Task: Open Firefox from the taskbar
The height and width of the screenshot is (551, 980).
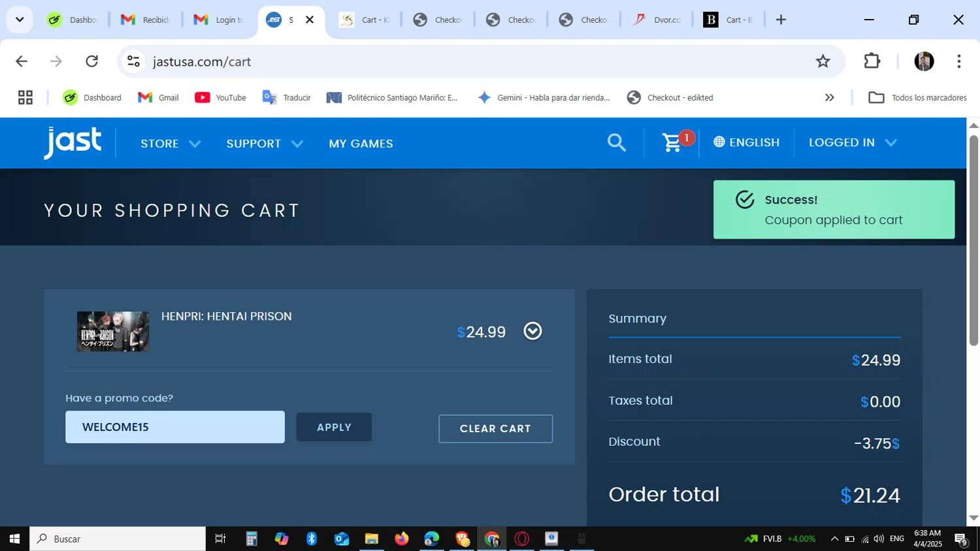Action: pyautogui.click(x=402, y=539)
